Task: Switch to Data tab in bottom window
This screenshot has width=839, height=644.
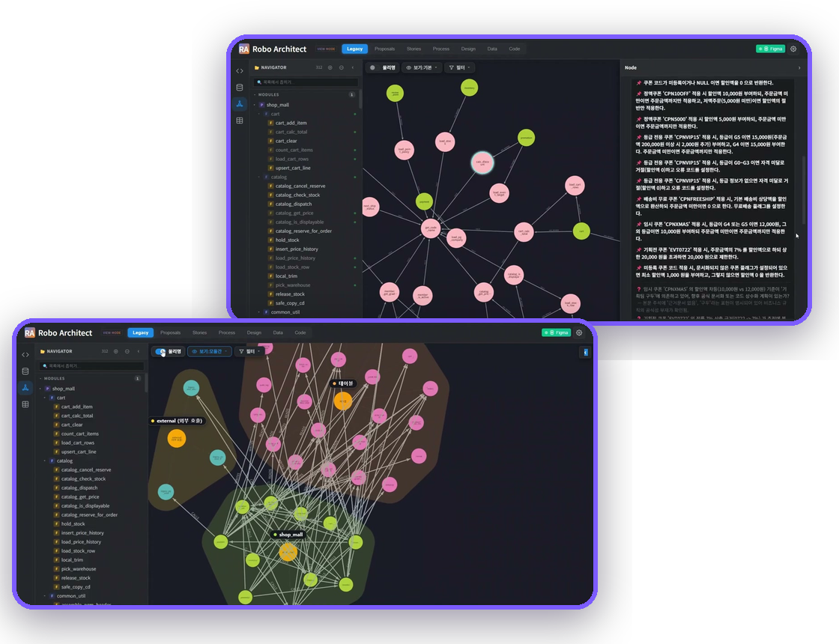Action: (x=278, y=332)
